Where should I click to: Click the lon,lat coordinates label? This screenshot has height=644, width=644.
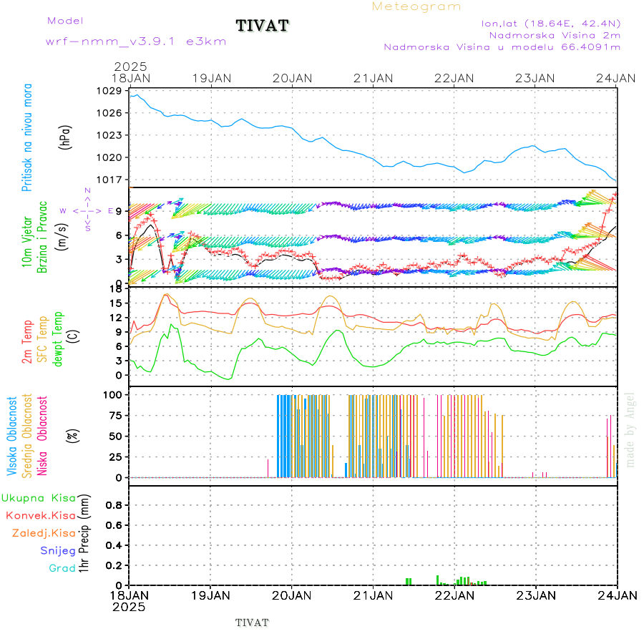point(551,23)
